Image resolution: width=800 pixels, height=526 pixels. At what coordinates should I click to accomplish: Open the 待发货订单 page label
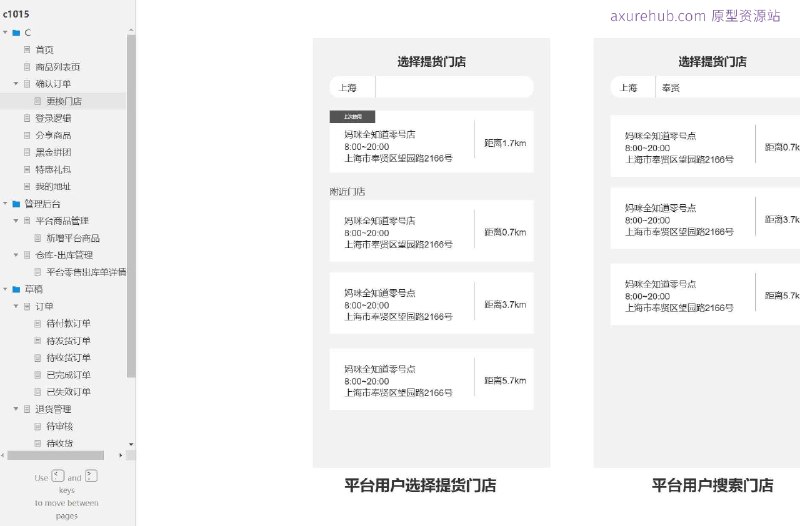coord(68,340)
